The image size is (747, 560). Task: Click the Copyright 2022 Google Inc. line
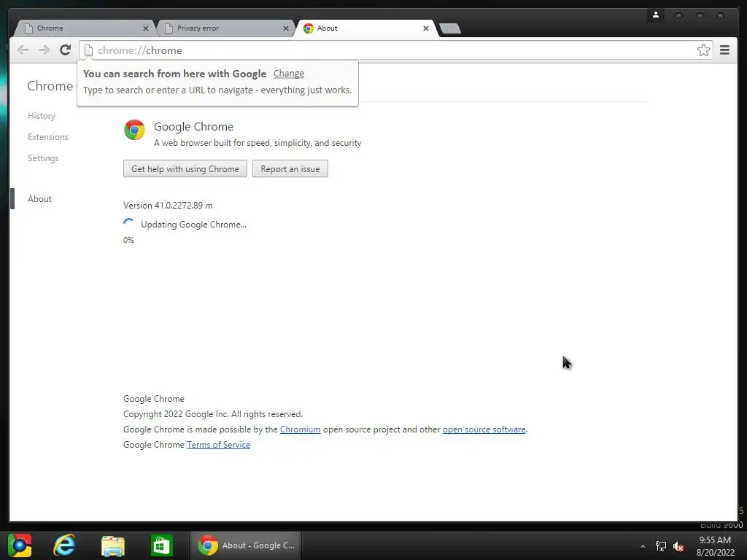click(213, 414)
